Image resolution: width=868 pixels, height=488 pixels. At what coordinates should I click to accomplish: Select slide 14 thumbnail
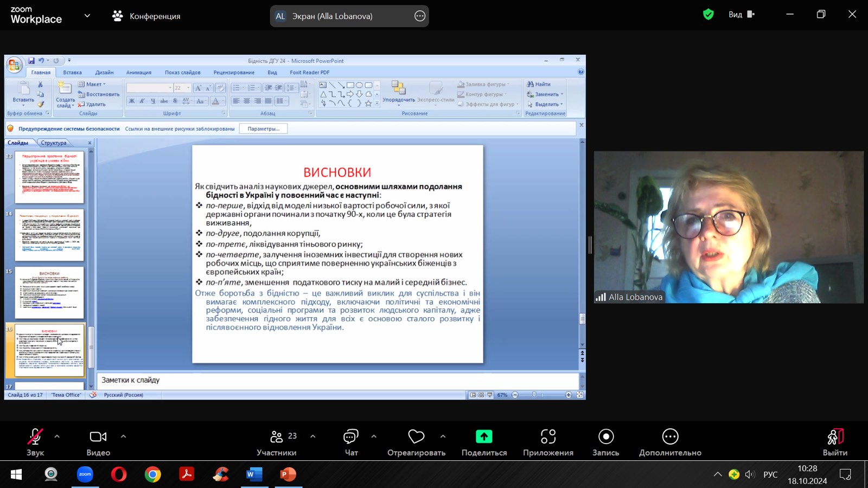(49, 235)
